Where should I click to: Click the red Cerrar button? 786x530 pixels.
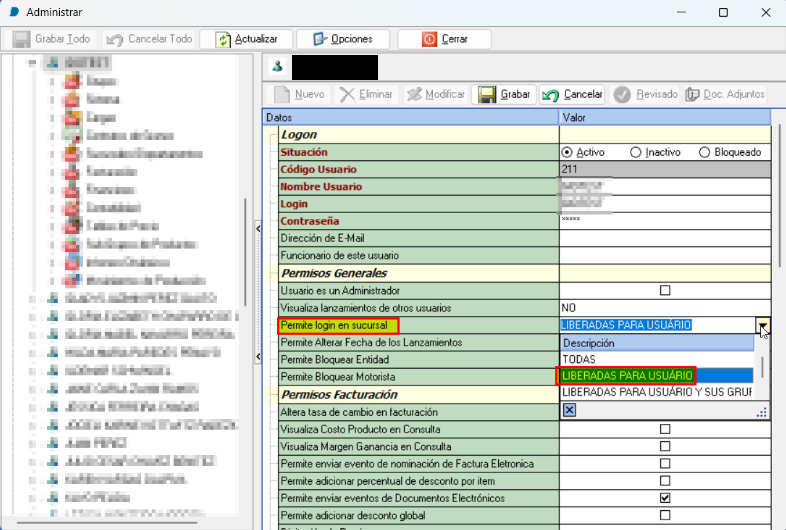[445, 39]
